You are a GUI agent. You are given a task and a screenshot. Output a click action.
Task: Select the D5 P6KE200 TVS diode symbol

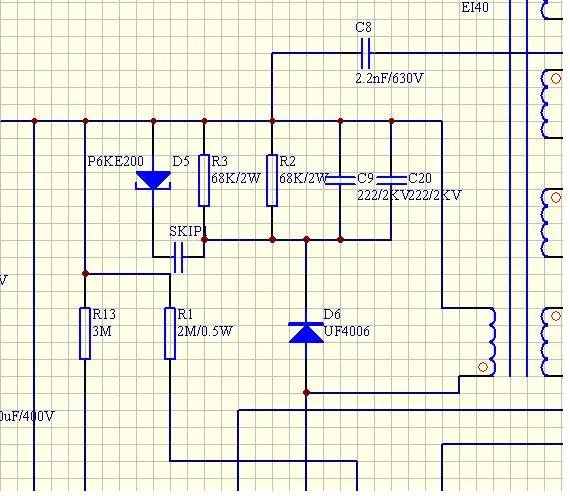pyautogui.click(x=153, y=180)
